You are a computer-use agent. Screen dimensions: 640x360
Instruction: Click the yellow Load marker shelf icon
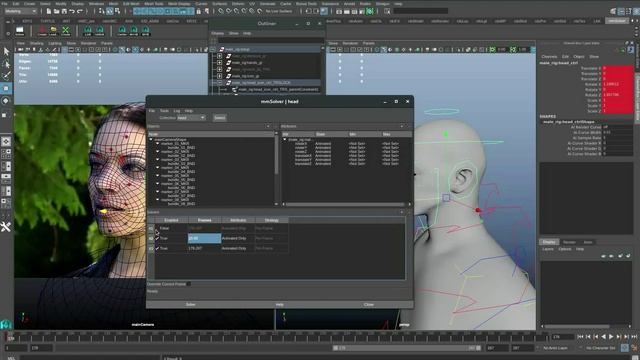pos(53,31)
